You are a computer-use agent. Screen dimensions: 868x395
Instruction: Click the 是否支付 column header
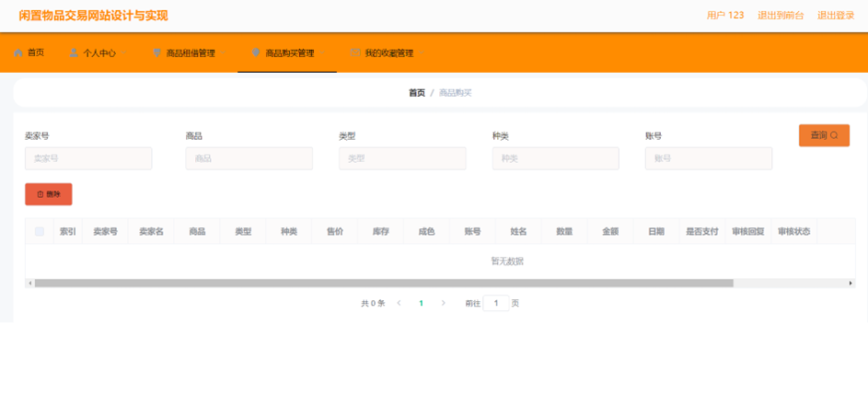click(x=702, y=232)
